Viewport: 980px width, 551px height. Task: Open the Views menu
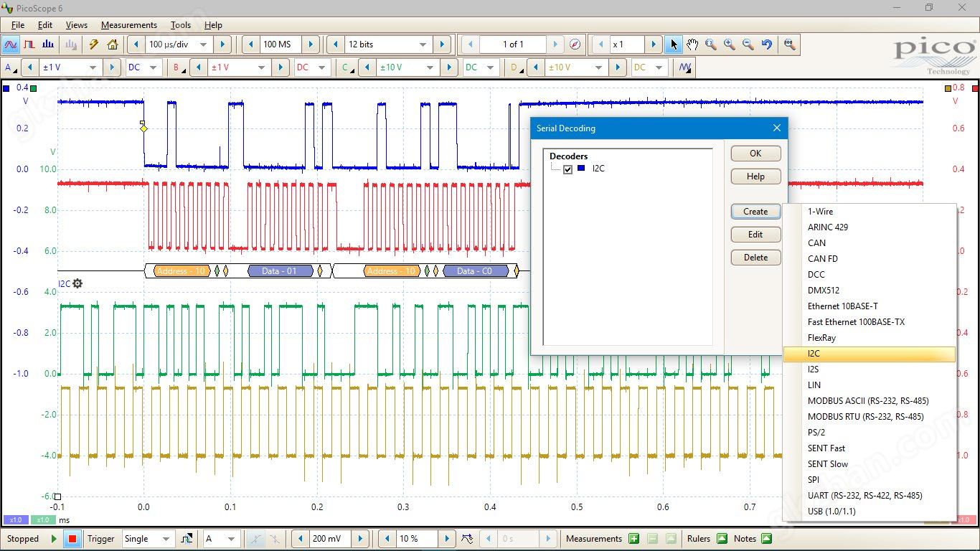pyautogui.click(x=77, y=25)
